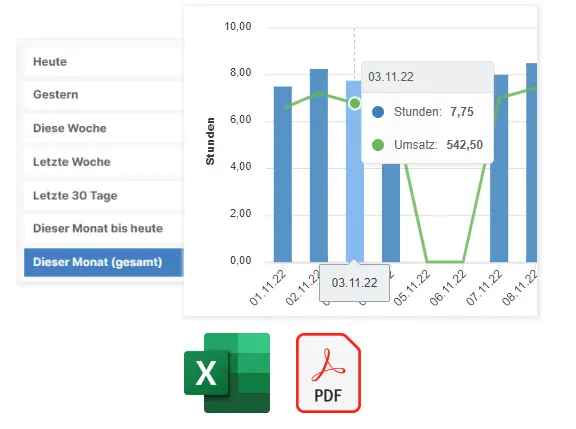Click y-axis value 2,00
Viewport: 576px width, 429px height.
pyautogui.click(x=241, y=213)
